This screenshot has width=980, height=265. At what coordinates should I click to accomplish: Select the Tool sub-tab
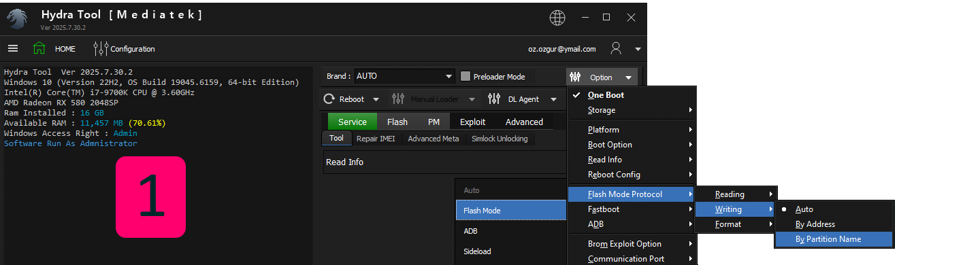pos(336,138)
